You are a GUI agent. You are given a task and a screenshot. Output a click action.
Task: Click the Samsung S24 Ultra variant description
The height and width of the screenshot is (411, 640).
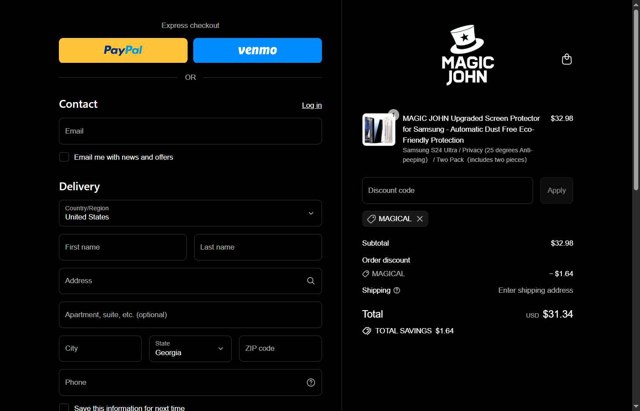coord(467,155)
